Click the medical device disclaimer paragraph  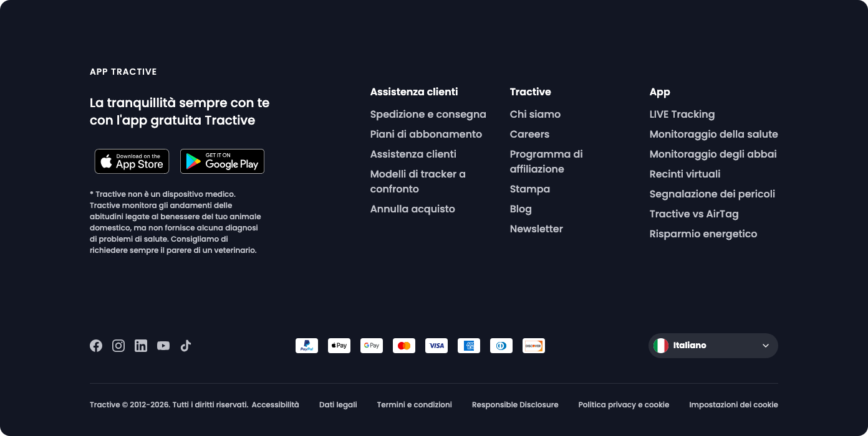click(175, 222)
